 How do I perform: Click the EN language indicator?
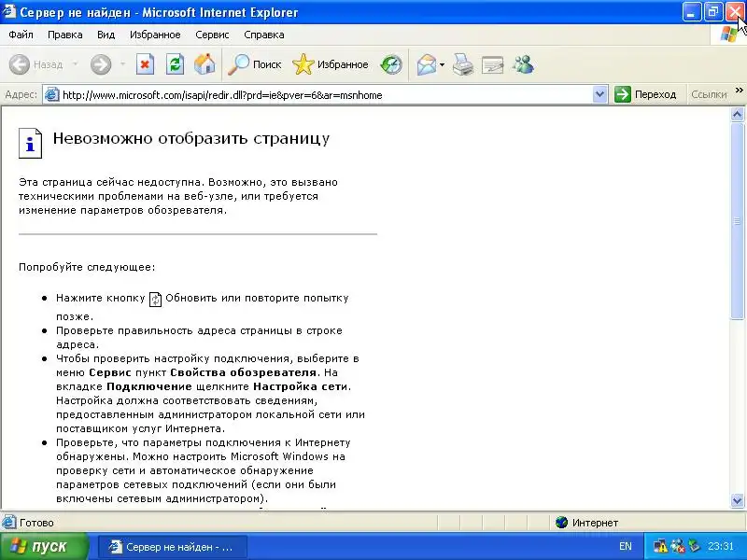tap(625, 546)
